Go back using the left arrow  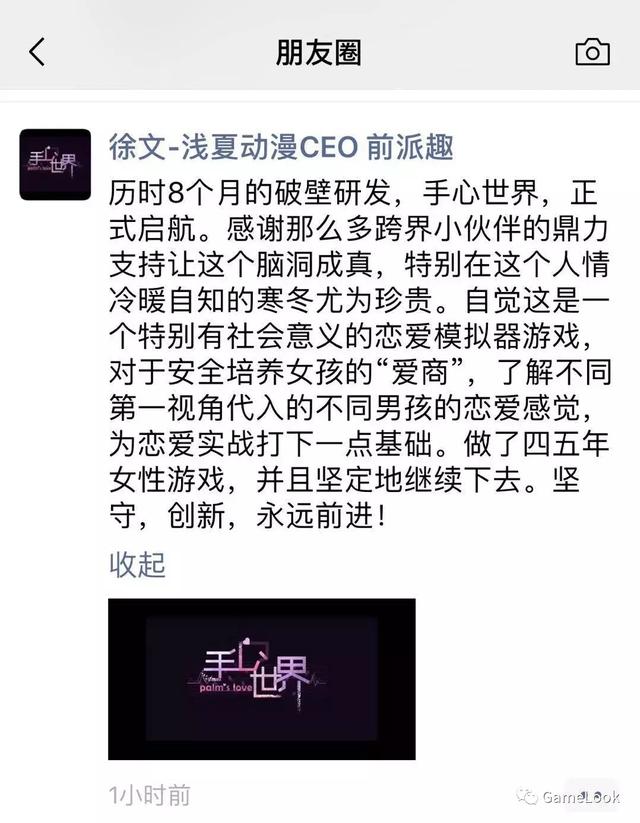coord(37,52)
